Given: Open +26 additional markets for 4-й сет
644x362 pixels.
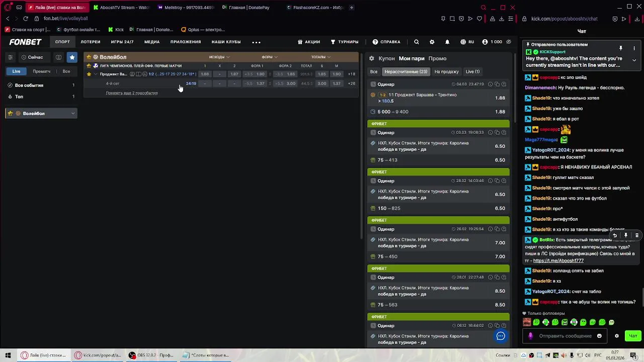Looking at the screenshot, I should (x=352, y=83).
